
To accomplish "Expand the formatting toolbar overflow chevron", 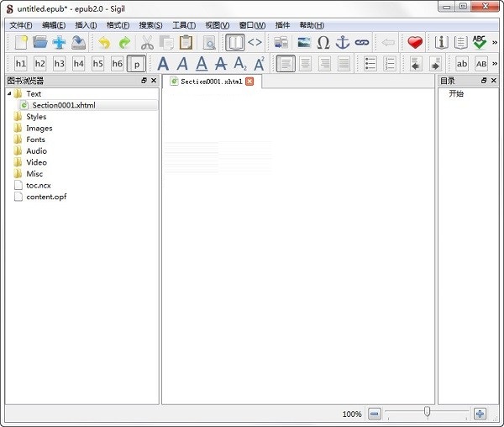I will tap(495, 64).
